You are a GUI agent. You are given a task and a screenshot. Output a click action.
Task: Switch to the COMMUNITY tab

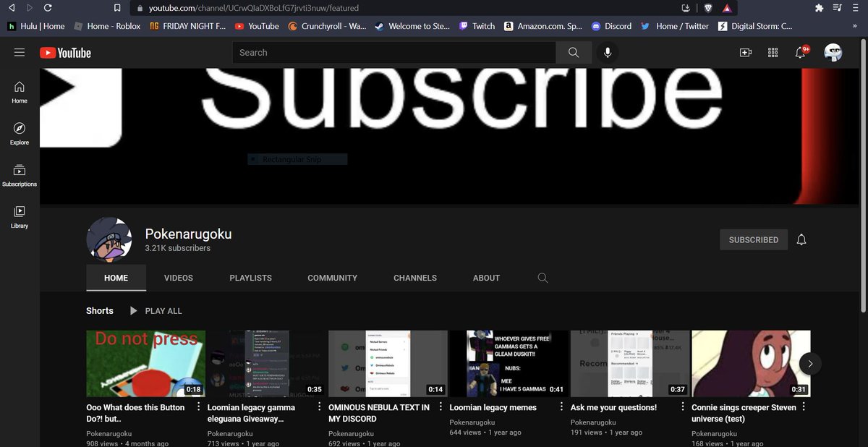click(x=333, y=278)
